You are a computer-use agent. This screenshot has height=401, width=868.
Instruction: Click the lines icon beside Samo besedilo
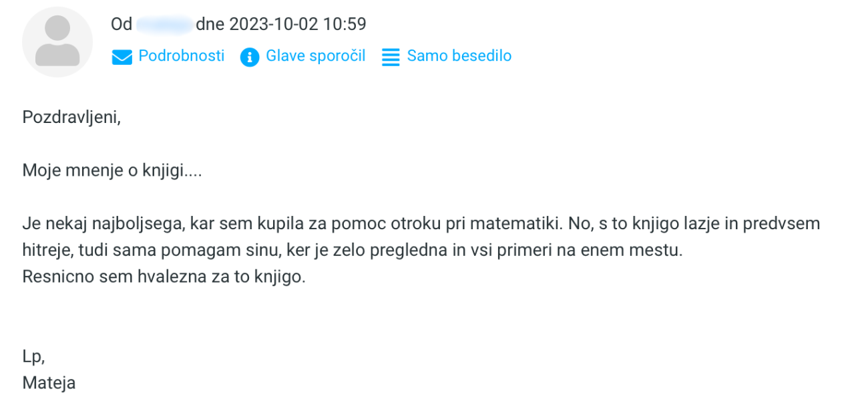[390, 57]
